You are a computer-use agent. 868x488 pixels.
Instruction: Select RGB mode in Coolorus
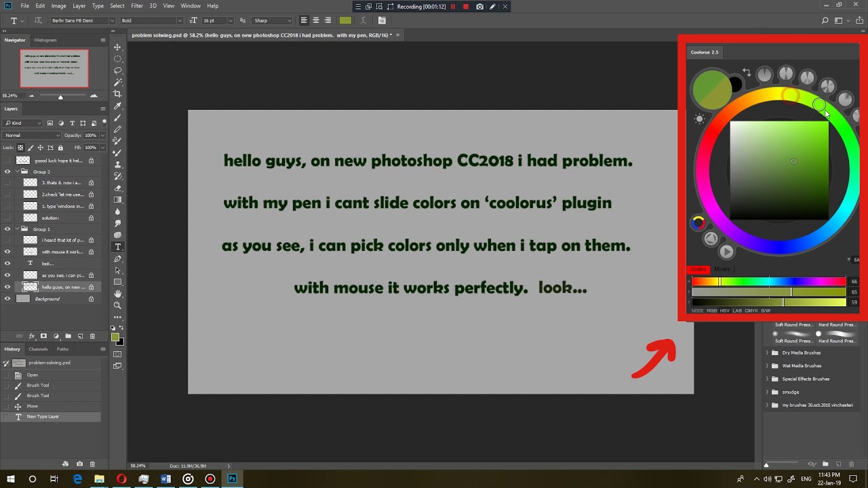coord(712,310)
